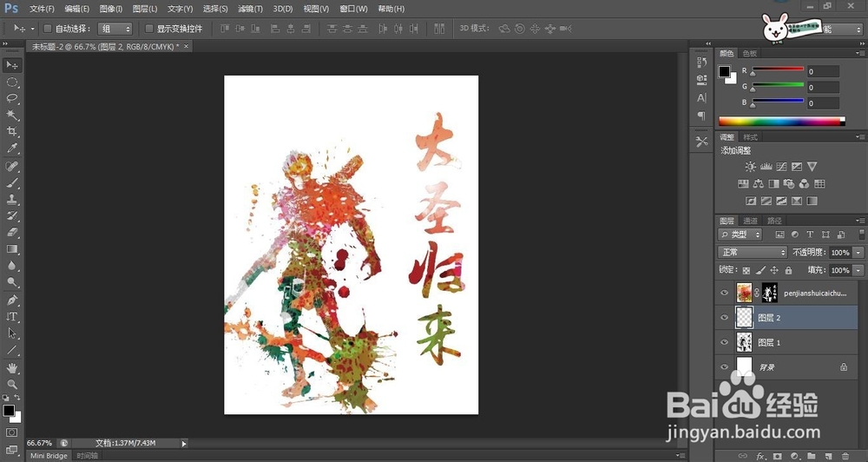Select the Move tool
This screenshot has width=868, height=462.
12,65
